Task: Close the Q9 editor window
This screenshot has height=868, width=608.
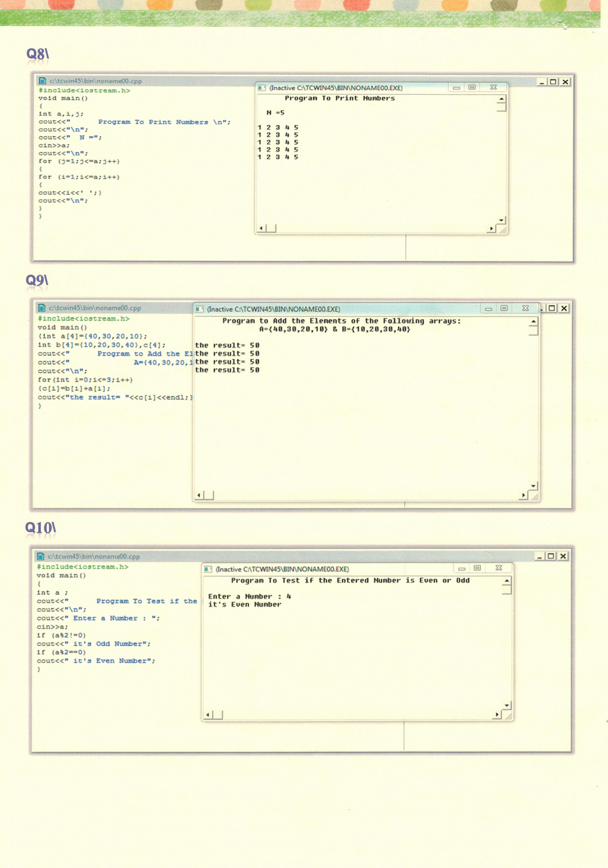Action: (x=564, y=309)
